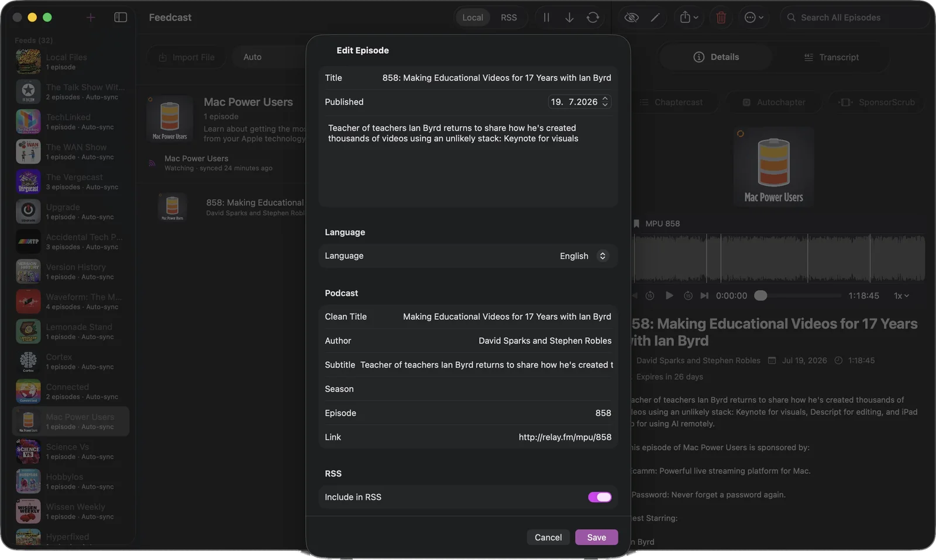The width and height of the screenshot is (936, 560).
Task: Select TechLinked feed icon
Action: pos(28,122)
